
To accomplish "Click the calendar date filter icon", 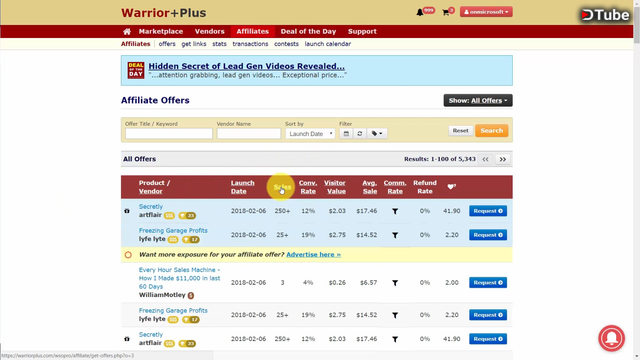I will (x=346, y=133).
